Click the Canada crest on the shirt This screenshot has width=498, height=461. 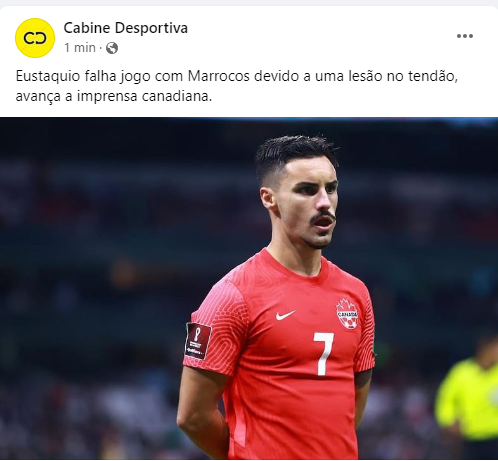[347, 314]
